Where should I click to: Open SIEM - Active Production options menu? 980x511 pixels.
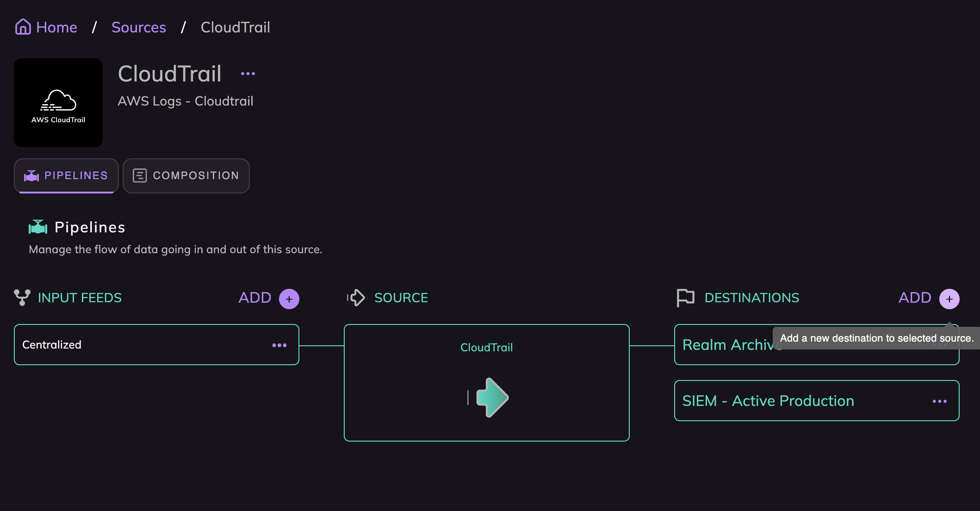click(940, 401)
